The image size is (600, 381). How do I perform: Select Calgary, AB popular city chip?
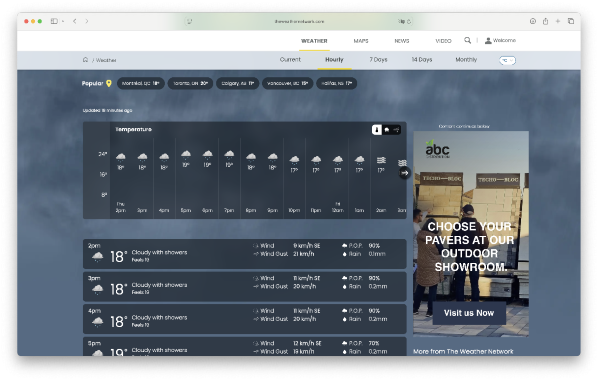[x=238, y=83]
